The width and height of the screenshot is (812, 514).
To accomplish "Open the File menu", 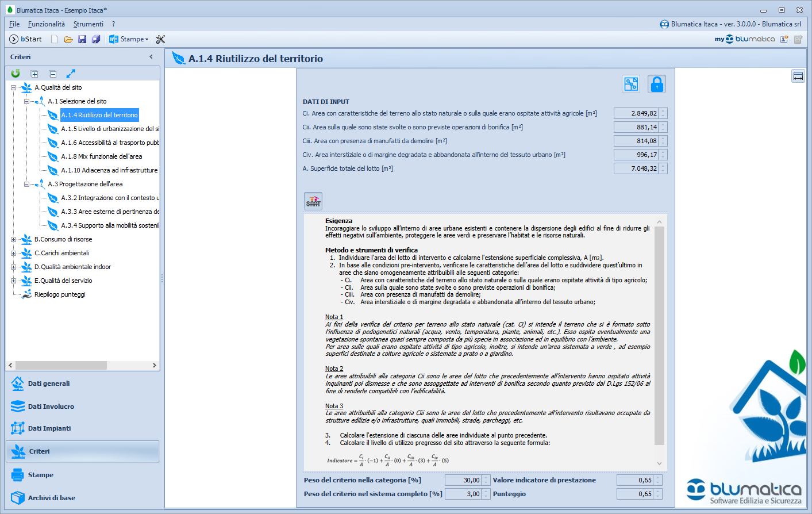I will (x=14, y=24).
